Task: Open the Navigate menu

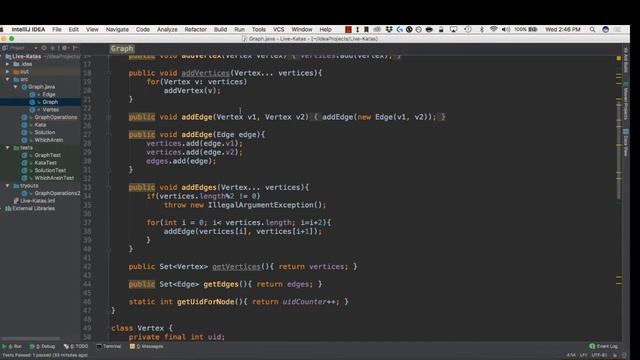Action: coord(117,29)
